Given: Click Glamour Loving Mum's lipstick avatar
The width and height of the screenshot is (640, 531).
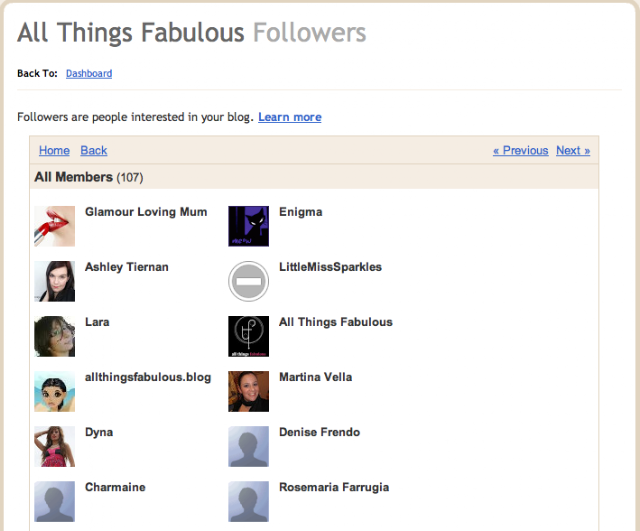Looking at the screenshot, I should pyautogui.click(x=54, y=226).
